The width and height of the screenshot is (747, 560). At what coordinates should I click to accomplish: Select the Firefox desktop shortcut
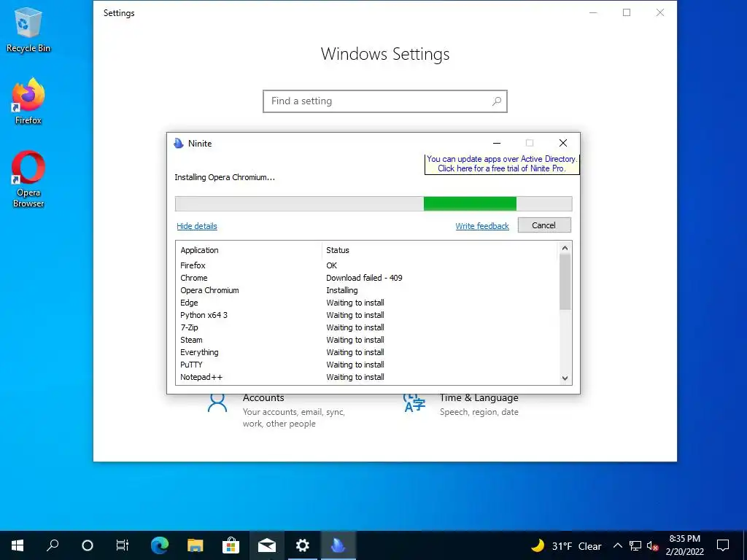tap(28, 101)
